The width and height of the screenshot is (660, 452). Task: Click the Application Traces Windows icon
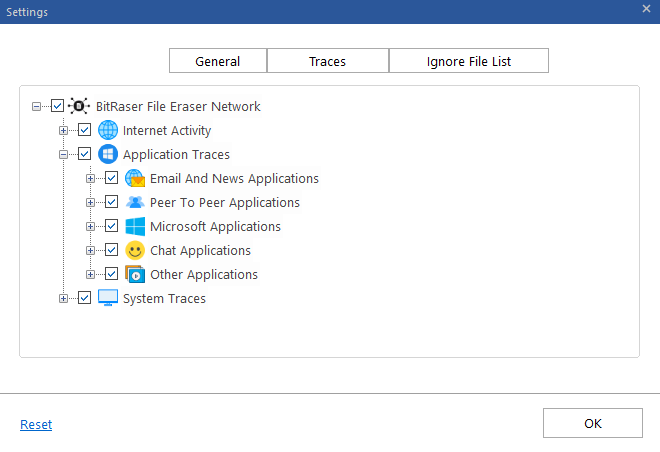click(x=108, y=154)
